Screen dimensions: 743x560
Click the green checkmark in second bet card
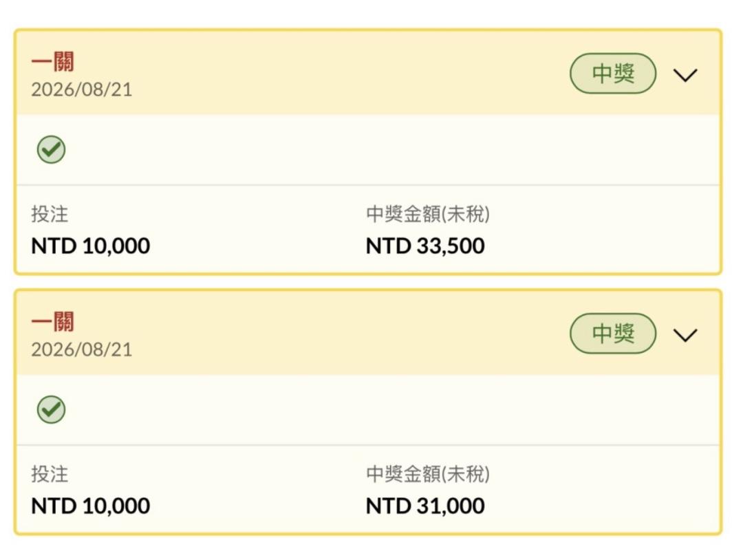click(x=51, y=410)
